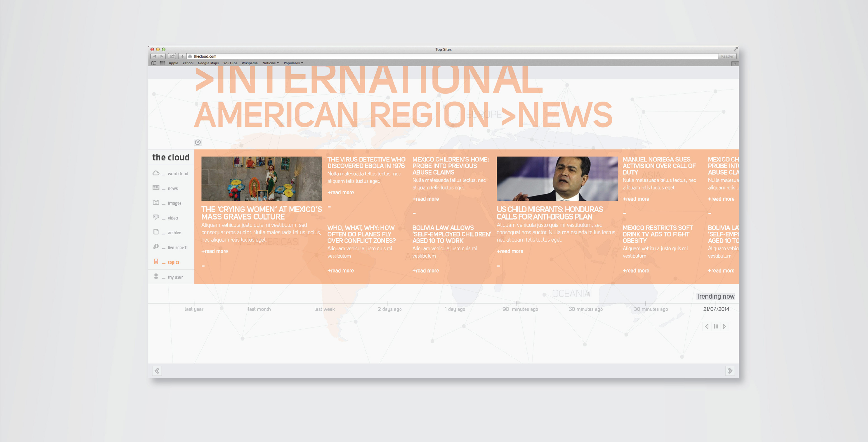Jump to '60 minutes ago' on timeline
The height and width of the screenshot is (442, 868).
(x=585, y=309)
